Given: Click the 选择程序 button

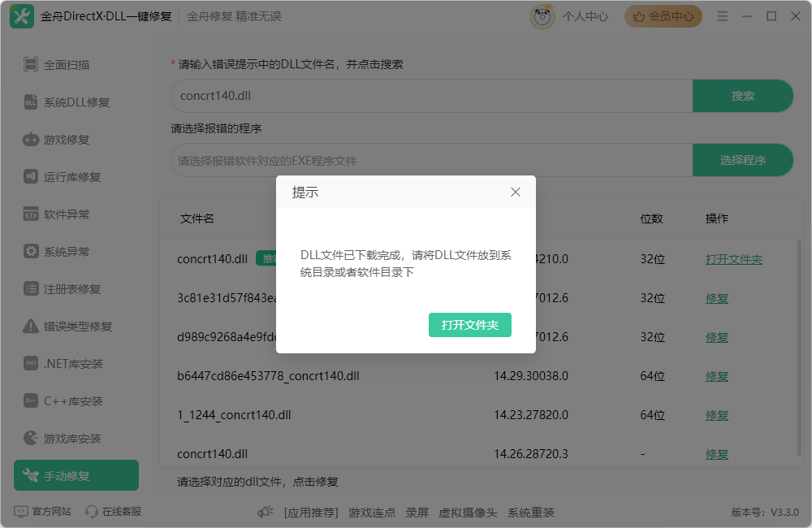Looking at the screenshot, I should click(x=743, y=160).
